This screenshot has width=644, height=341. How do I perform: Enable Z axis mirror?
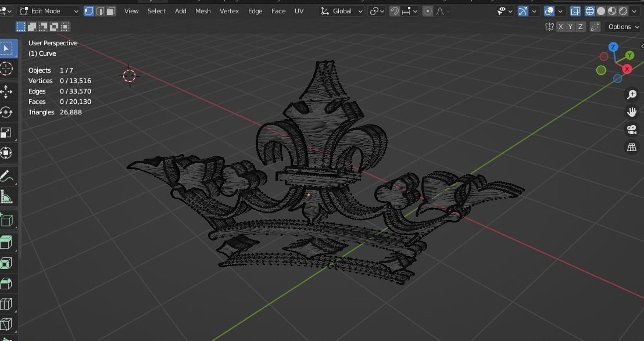(x=580, y=27)
